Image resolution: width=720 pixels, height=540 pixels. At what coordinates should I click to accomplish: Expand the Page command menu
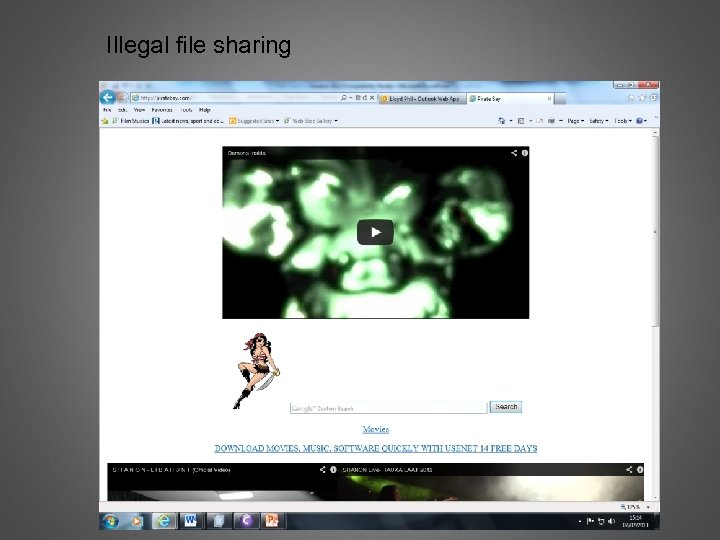[x=575, y=121]
